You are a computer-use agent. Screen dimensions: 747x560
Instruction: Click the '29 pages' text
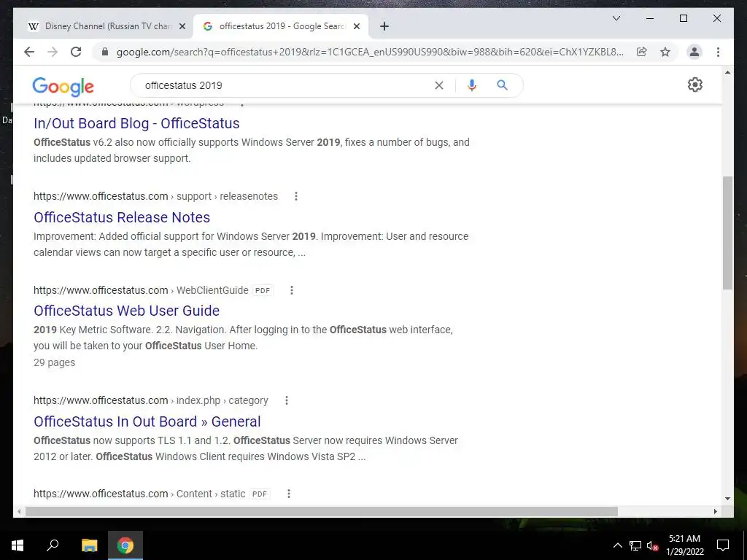pos(54,362)
